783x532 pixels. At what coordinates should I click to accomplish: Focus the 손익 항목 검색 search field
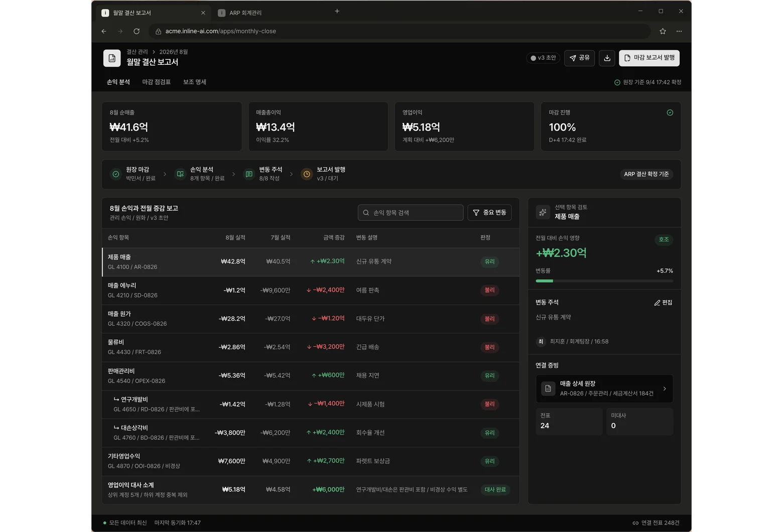(x=411, y=213)
